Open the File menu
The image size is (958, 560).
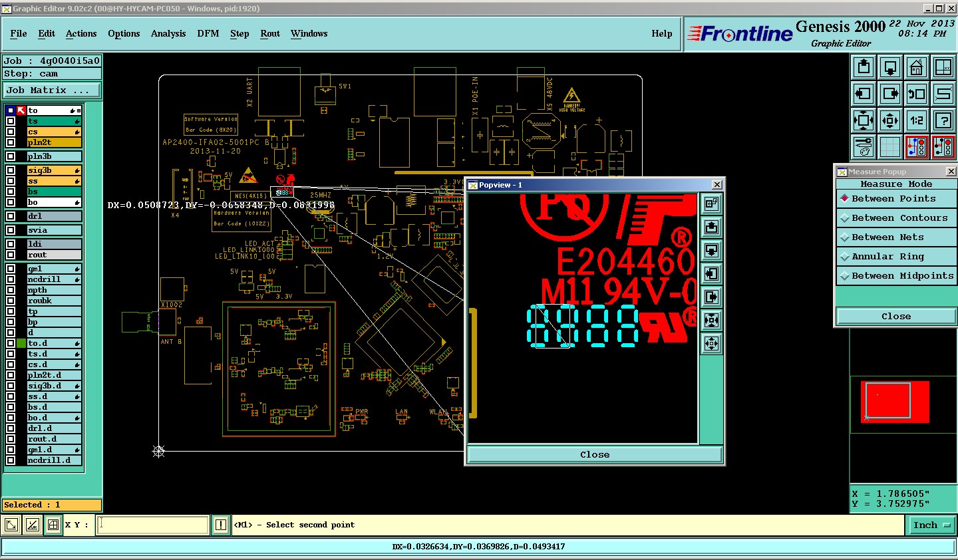click(19, 33)
